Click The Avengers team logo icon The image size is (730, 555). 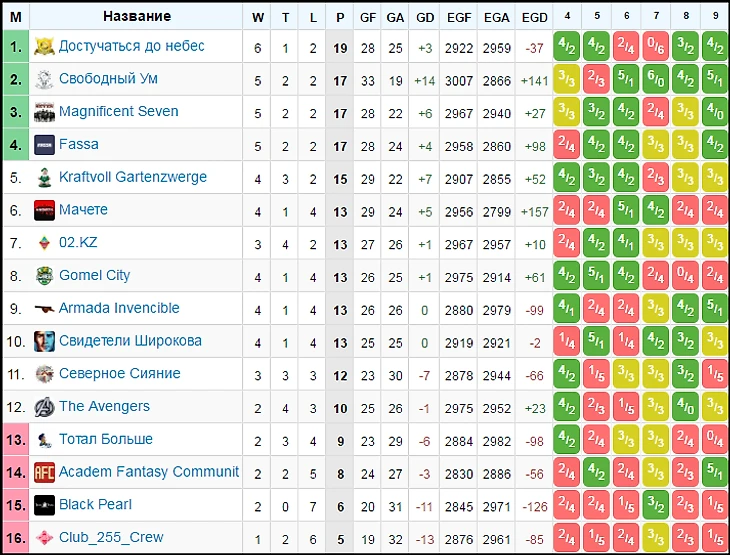(x=44, y=407)
